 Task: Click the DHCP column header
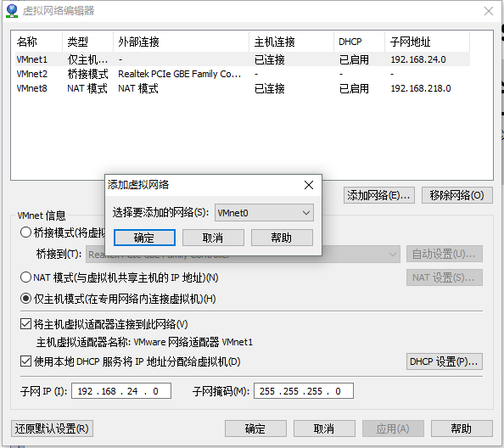[x=360, y=42]
